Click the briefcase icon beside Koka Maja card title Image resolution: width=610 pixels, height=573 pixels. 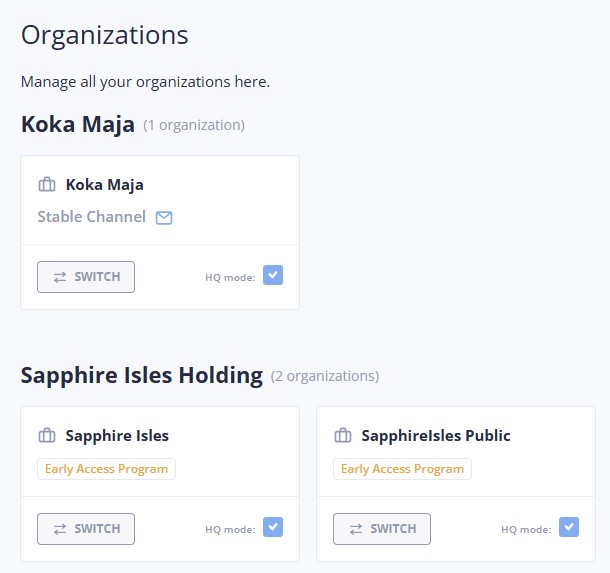(46, 185)
